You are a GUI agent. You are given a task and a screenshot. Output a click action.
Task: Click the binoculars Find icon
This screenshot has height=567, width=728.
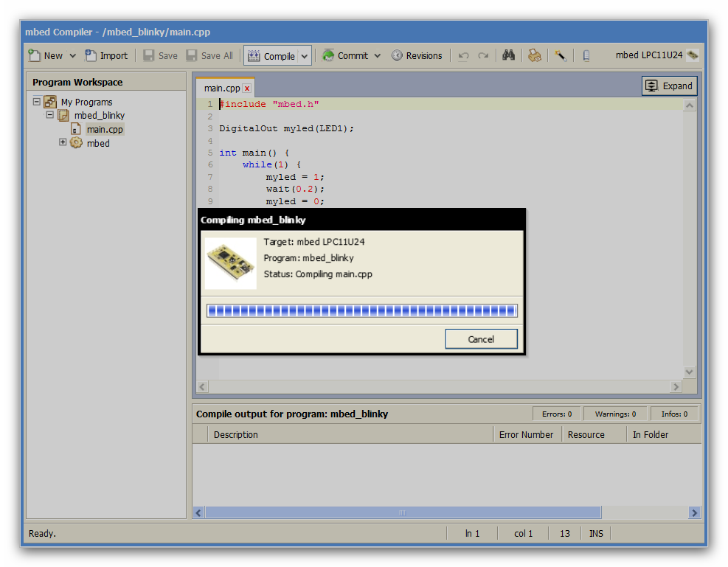pyautogui.click(x=508, y=55)
